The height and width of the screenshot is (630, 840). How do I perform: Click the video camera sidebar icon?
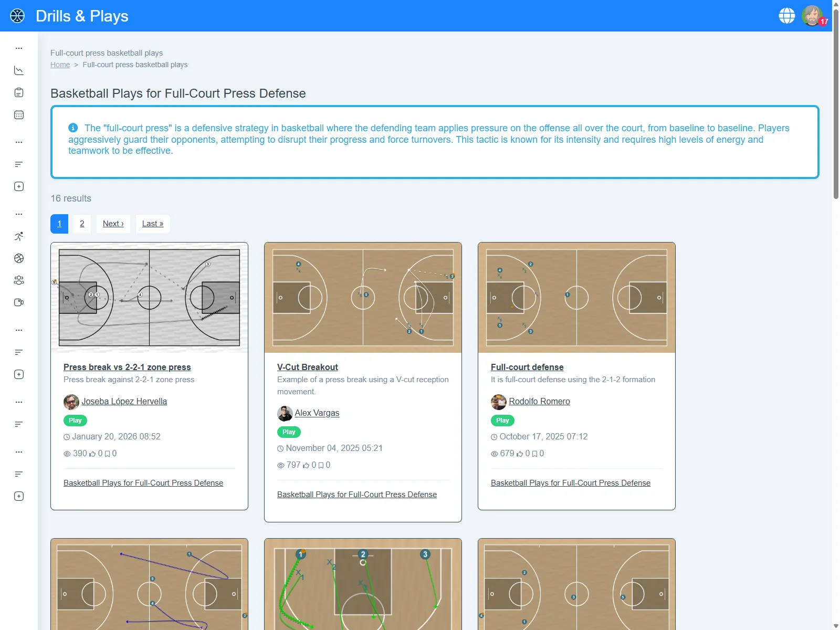pos(19,302)
